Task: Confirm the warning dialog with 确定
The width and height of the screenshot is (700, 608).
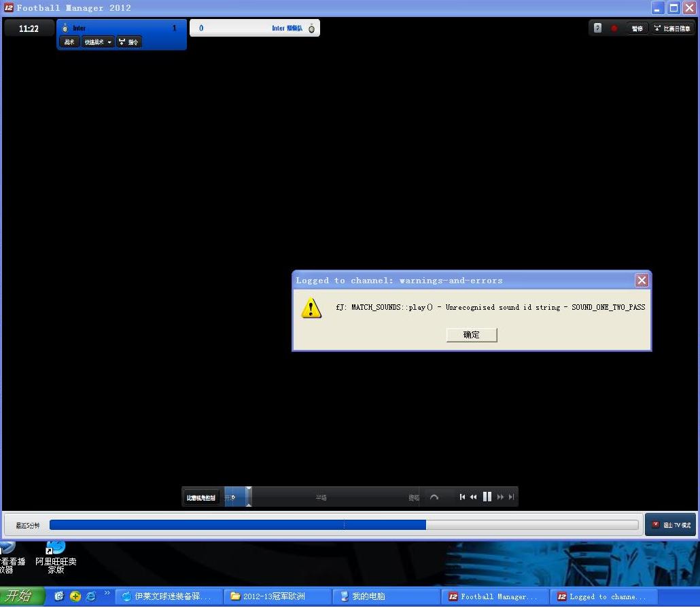Action: 472,335
